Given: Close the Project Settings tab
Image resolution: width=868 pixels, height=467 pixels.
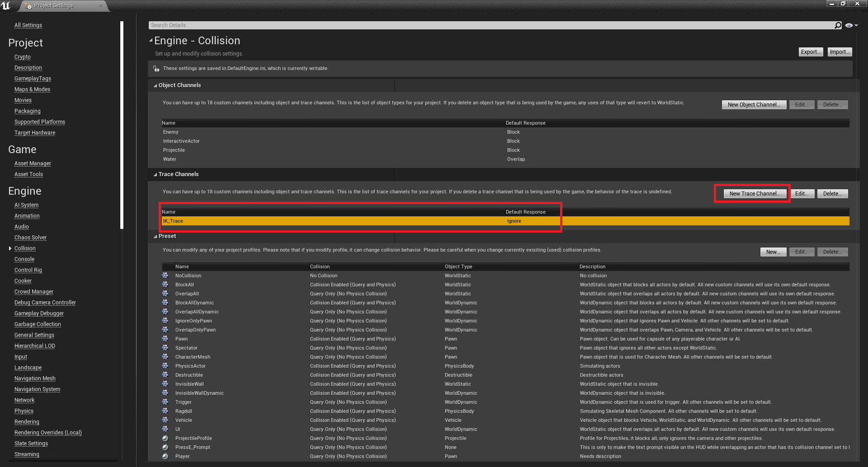Looking at the screenshot, I should click(100, 6).
